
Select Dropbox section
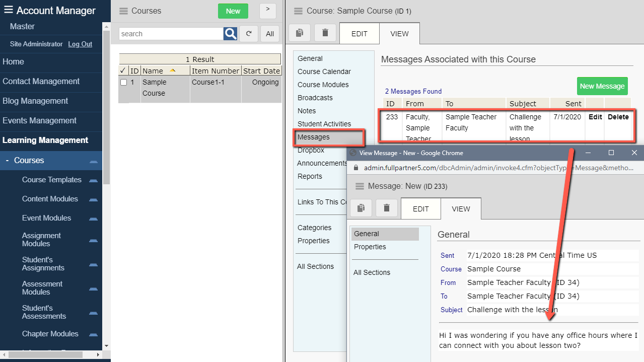tap(311, 150)
